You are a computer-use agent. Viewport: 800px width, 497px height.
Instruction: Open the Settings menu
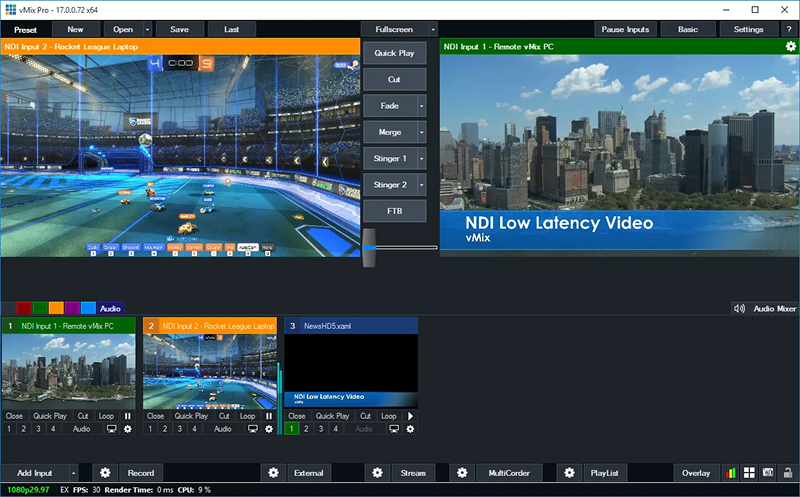(748, 30)
